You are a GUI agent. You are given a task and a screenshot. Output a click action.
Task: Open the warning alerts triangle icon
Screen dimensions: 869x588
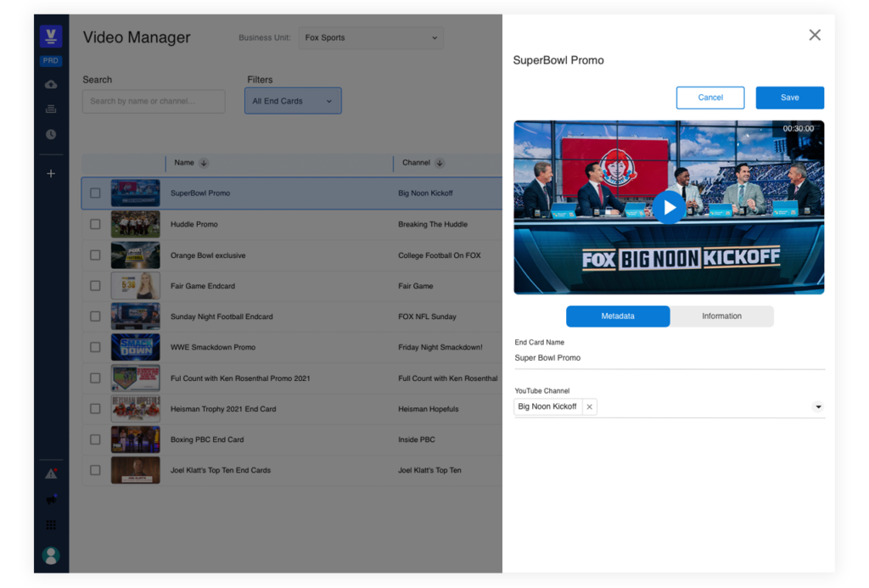[51, 474]
